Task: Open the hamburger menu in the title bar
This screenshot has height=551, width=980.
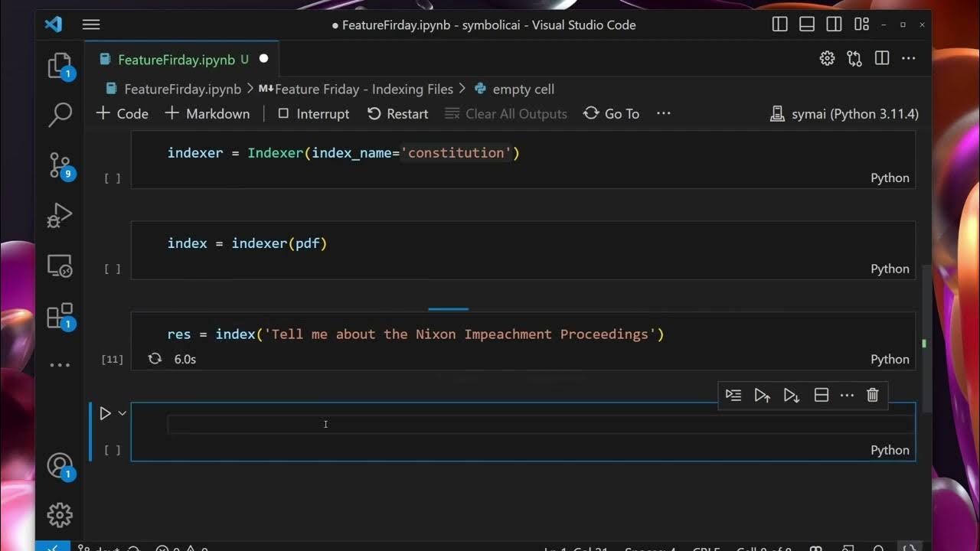Action: click(91, 24)
